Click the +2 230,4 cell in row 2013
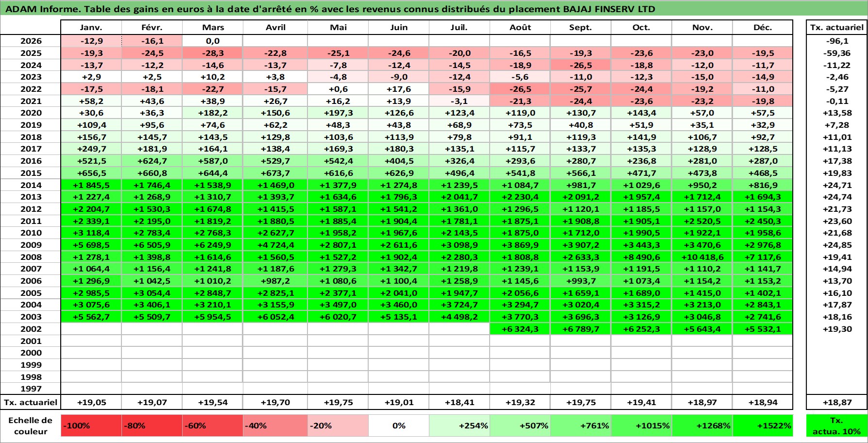The width and height of the screenshot is (868, 443). (x=520, y=197)
